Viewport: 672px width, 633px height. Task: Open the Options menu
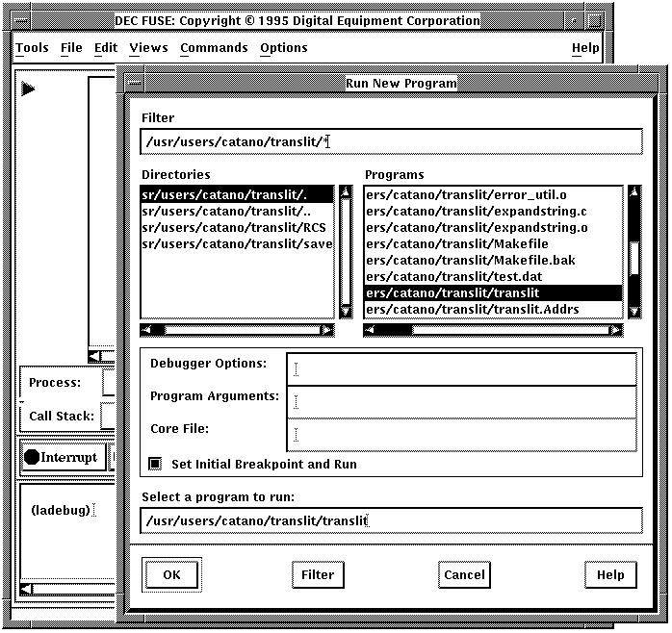coord(284,47)
